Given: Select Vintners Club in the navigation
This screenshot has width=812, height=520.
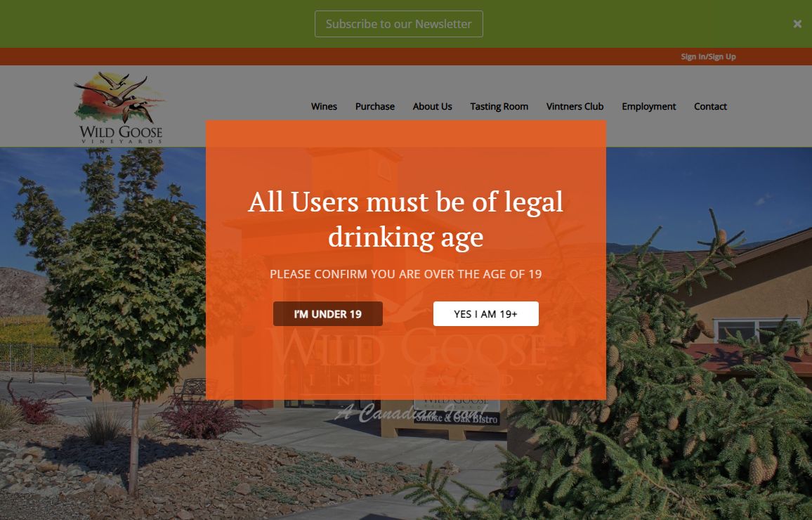Looking at the screenshot, I should (x=575, y=106).
